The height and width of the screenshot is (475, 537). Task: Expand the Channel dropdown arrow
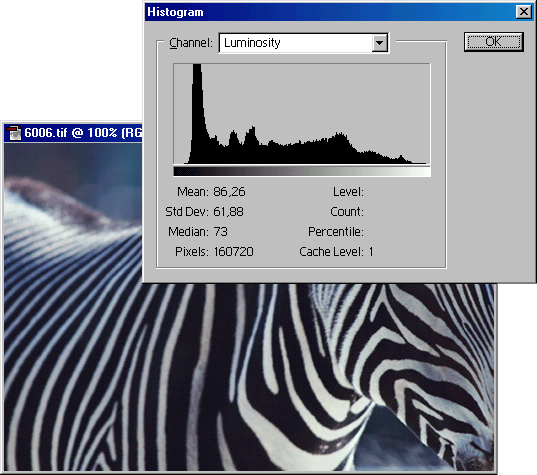pyautogui.click(x=379, y=43)
